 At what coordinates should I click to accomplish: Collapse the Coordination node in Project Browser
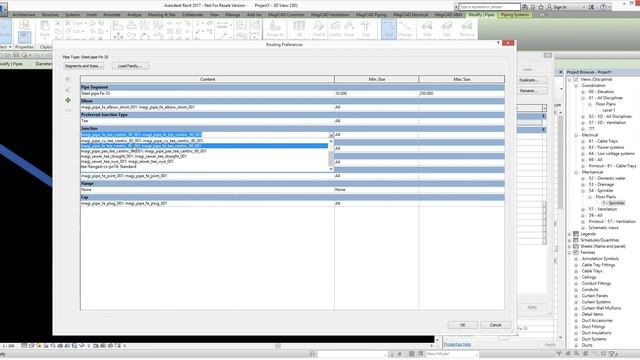coord(576,86)
